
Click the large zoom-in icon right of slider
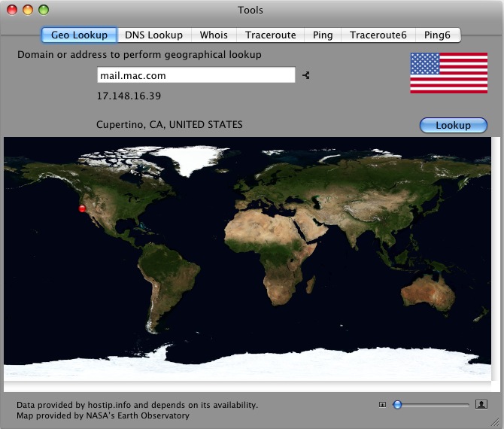481,405
